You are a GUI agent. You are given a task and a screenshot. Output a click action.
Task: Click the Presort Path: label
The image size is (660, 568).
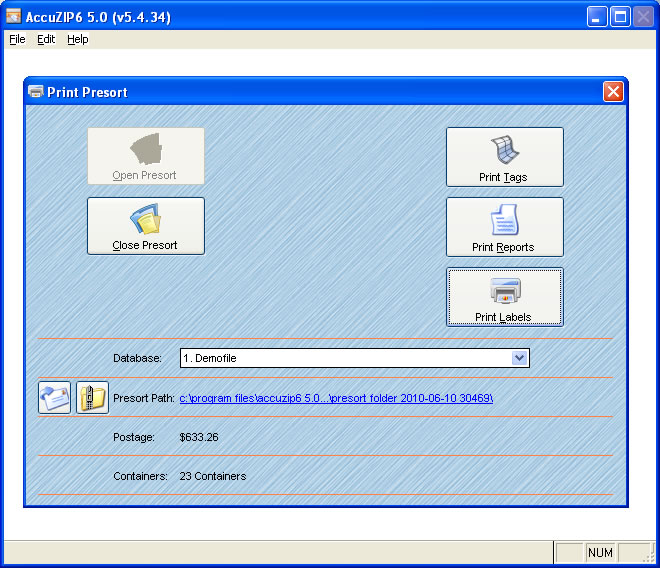click(144, 398)
